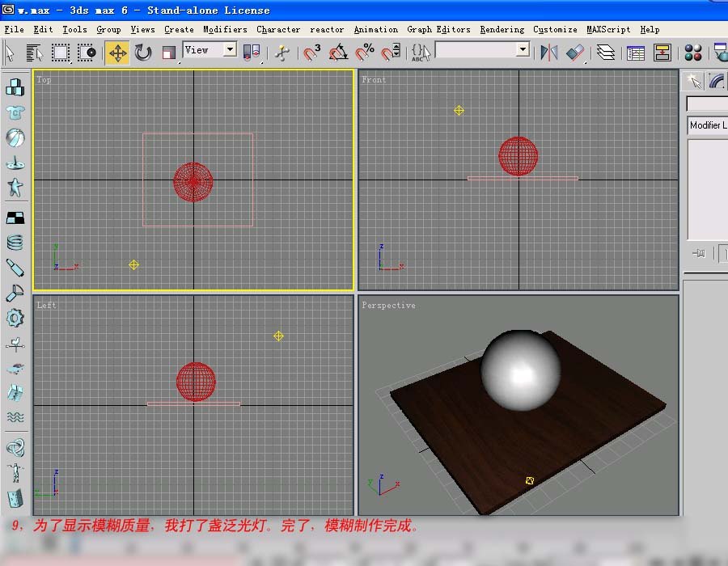Open the Schematic View icon
The height and width of the screenshot is (566, 728).
click(x=662, y=53)
